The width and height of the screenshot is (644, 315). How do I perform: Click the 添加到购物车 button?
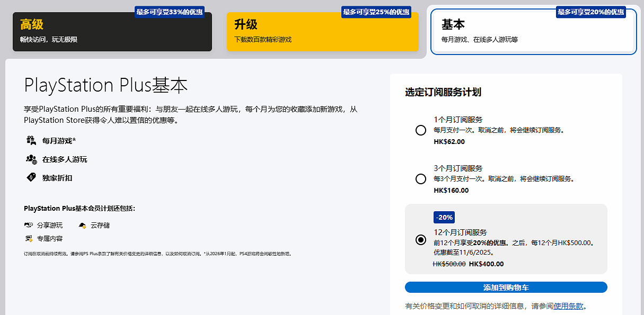(x=507, y=287)
